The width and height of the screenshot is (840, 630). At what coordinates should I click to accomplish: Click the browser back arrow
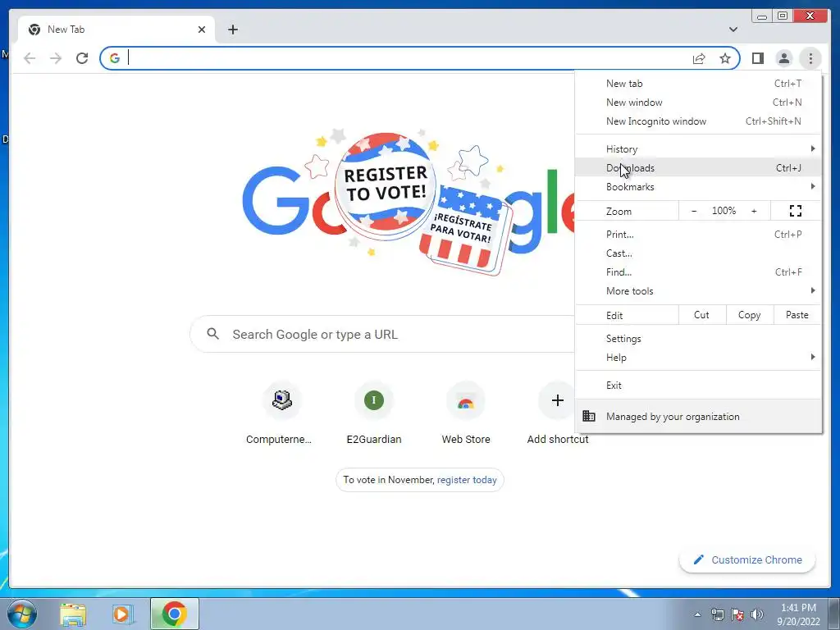point(30,58)
